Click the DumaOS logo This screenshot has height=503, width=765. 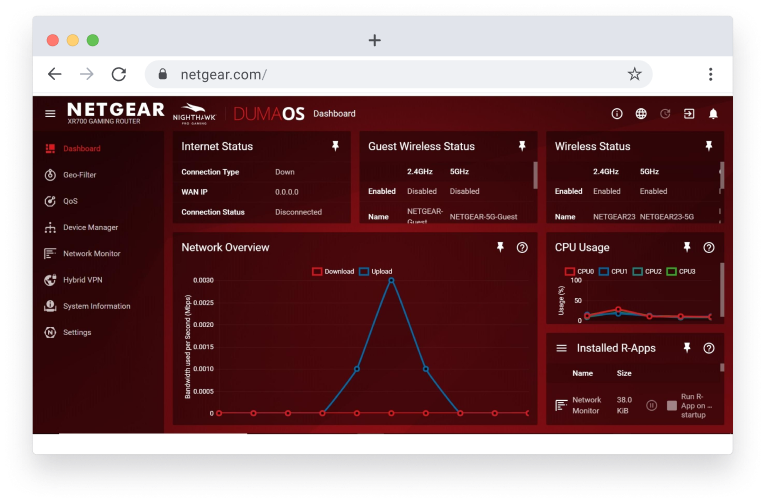tap(269, 114)
